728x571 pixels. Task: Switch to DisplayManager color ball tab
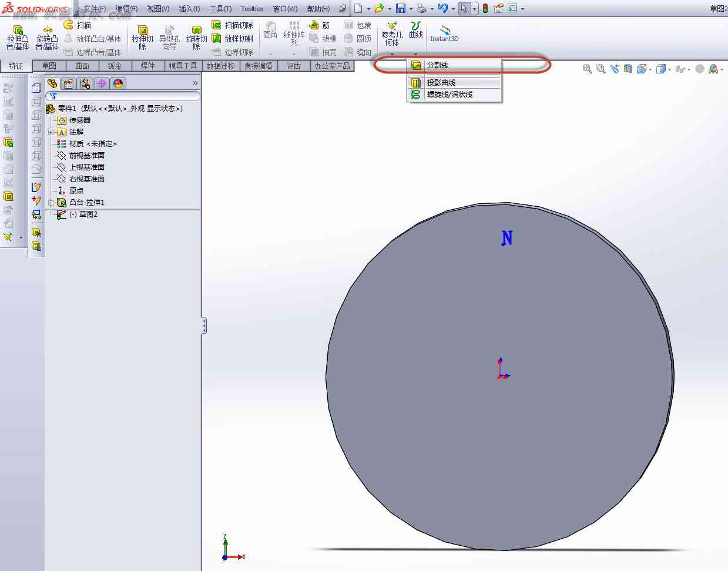118,83
